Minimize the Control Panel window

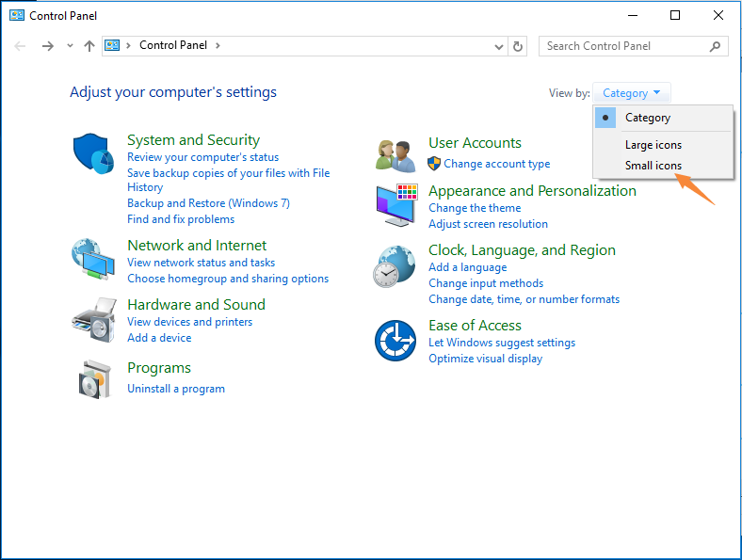point(633,16)
